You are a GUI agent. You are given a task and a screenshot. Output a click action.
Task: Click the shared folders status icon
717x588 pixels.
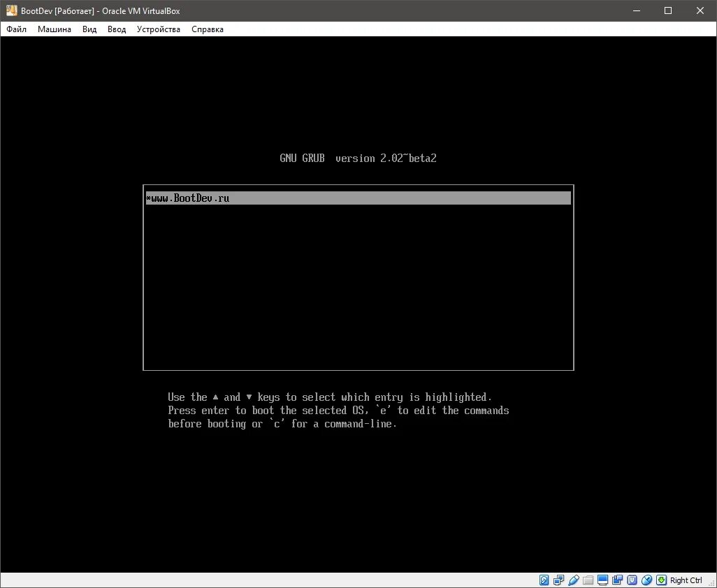pos(588,580)
